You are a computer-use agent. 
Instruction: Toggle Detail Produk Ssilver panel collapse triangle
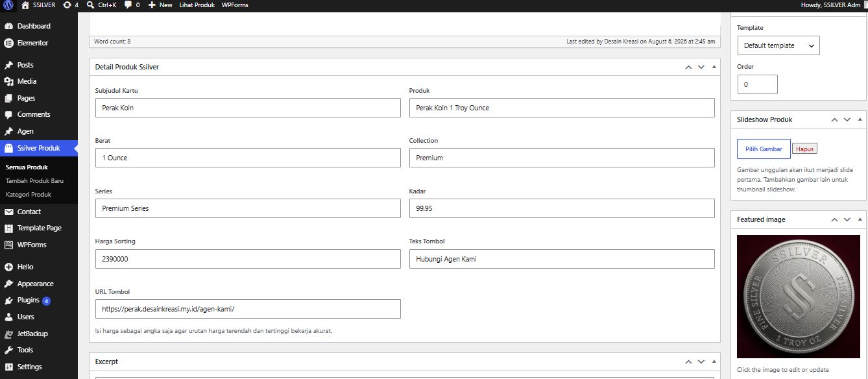[x=714, y=67]
